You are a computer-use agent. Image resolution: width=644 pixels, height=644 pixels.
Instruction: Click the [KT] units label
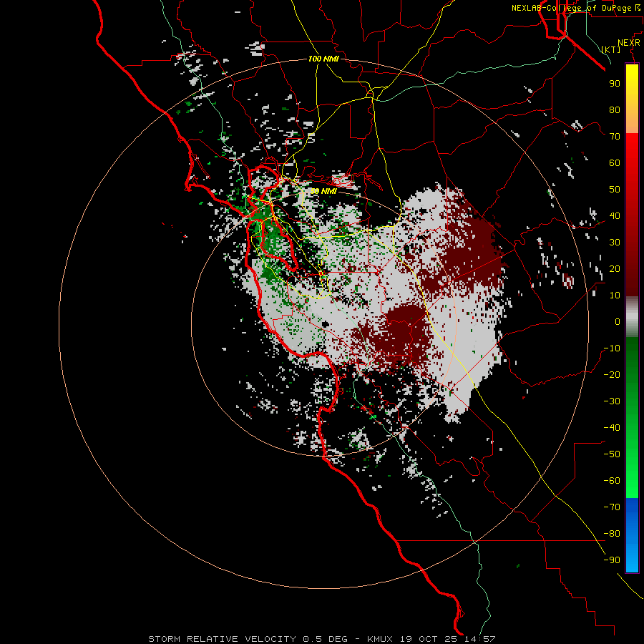[611, 49]
